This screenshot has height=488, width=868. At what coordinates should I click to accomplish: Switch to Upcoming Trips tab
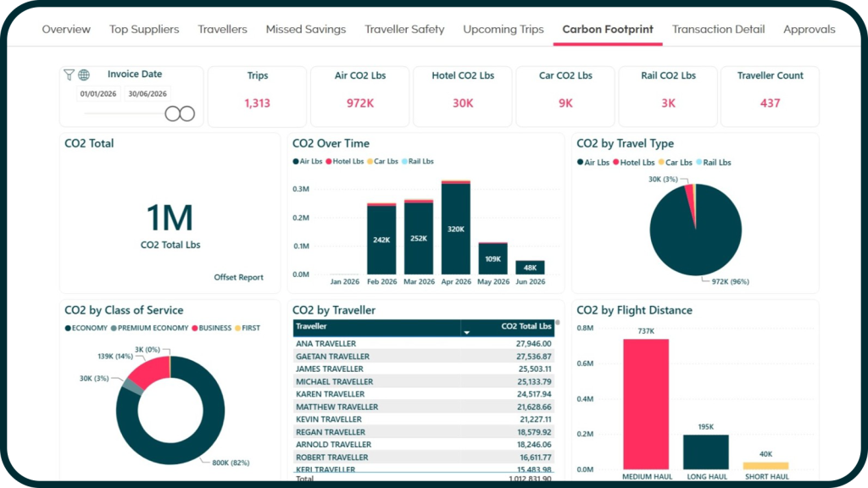(504, 30)
